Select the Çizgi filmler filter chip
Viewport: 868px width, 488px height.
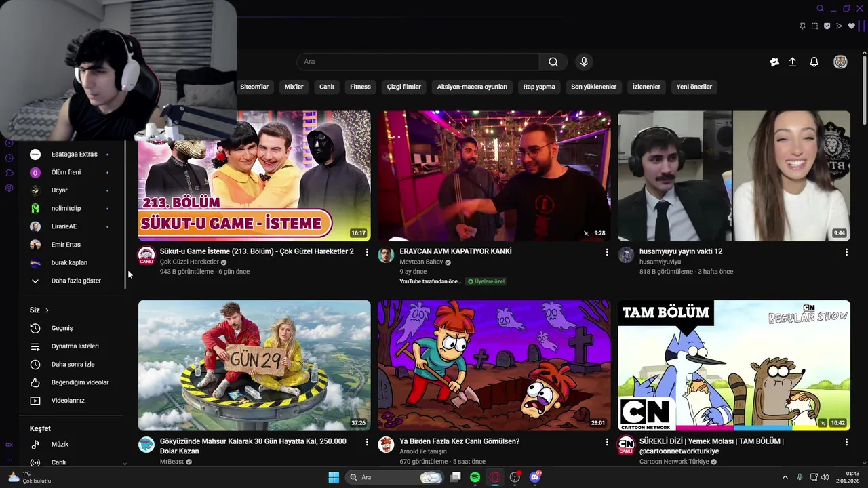click(404, 87)
